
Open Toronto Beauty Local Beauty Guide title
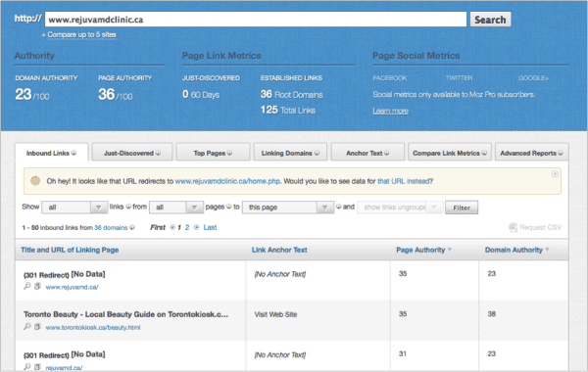125,314
